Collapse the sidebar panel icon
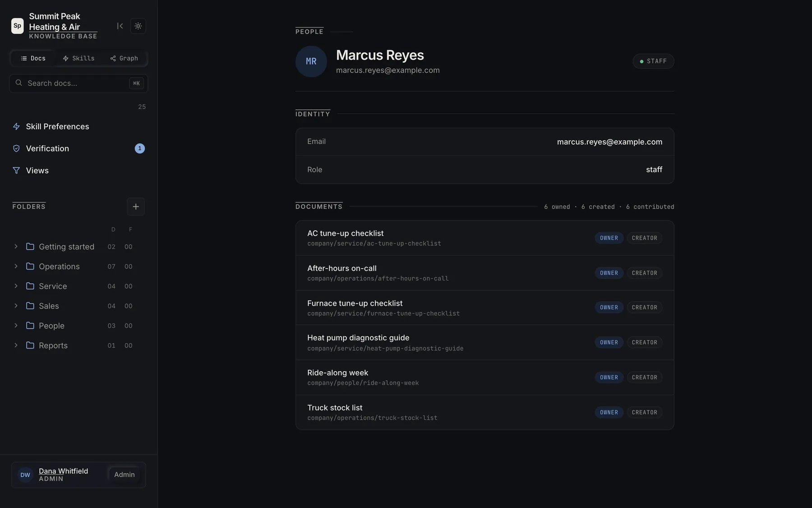 pos(120,26)
